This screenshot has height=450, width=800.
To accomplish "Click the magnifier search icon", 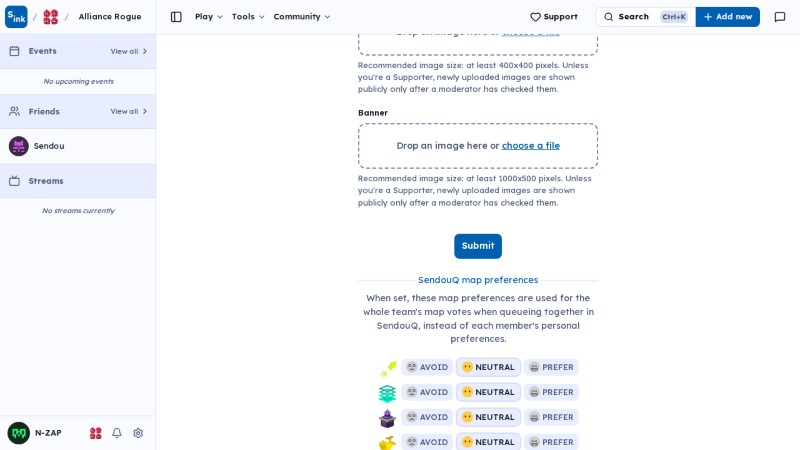I will 609,17.
